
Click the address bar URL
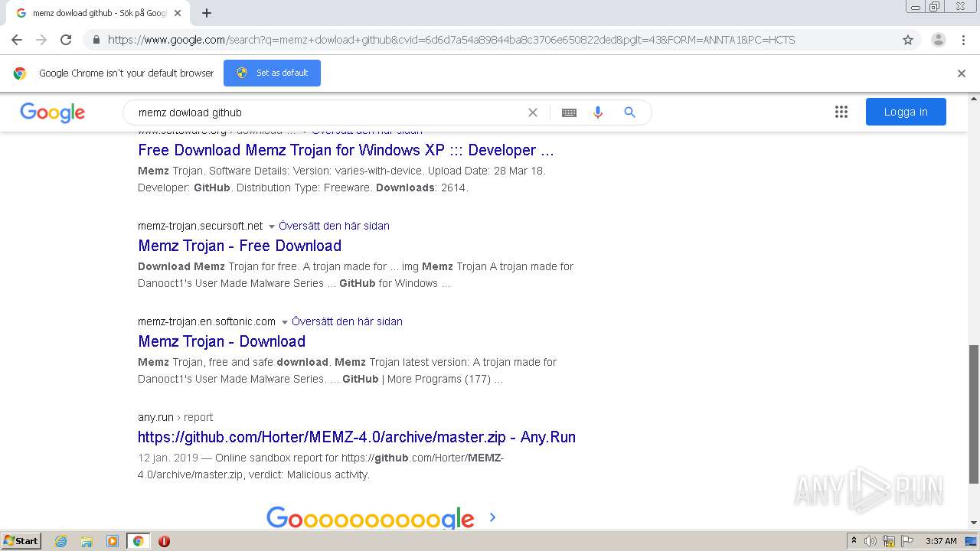point(452,40)
